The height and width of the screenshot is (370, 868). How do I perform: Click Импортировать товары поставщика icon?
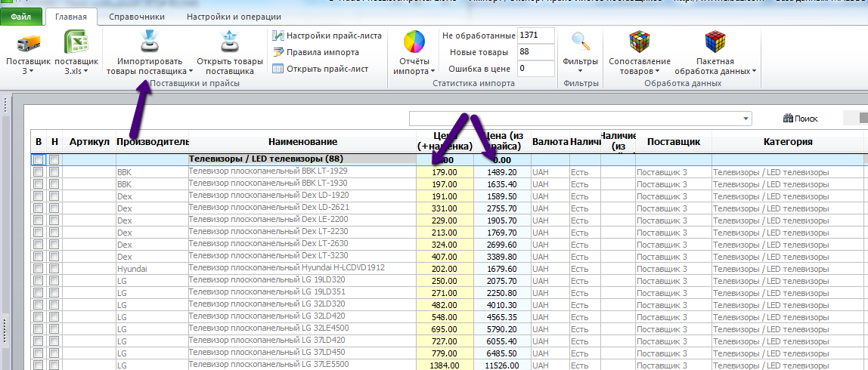(149, 42)
